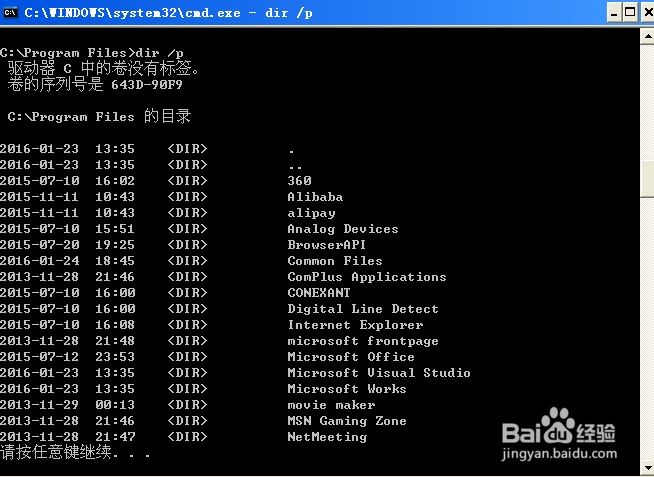Click the scrollbar down arrow

pos(647,467)
